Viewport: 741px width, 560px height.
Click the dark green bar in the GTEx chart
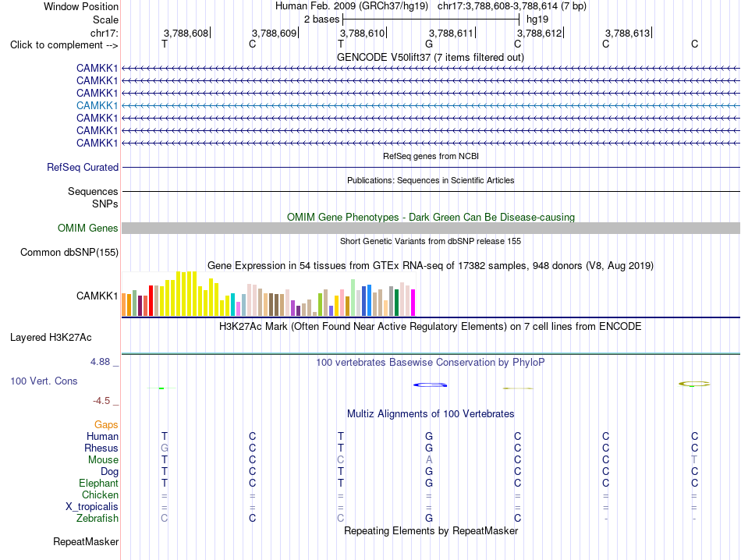[x=396, y=303]
